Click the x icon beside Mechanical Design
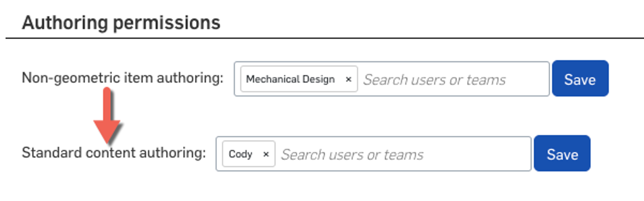Screen dimensions: 644x201 pyautogui.click(x=349, y=80)
